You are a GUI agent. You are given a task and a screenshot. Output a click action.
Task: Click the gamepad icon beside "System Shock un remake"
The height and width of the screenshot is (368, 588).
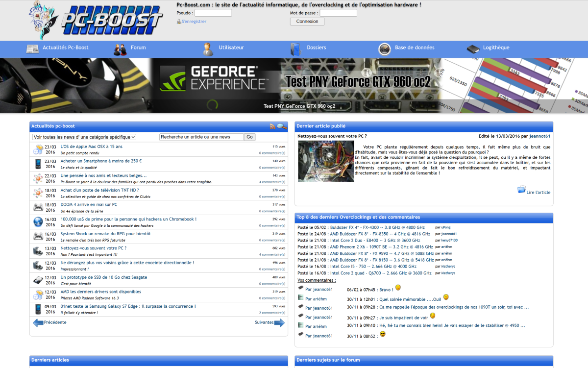[38, 236]
